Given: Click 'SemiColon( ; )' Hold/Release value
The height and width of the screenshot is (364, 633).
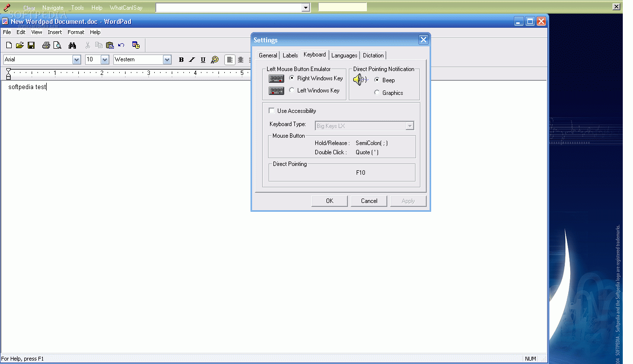Looking at the screenshot, I should [372, 143].
